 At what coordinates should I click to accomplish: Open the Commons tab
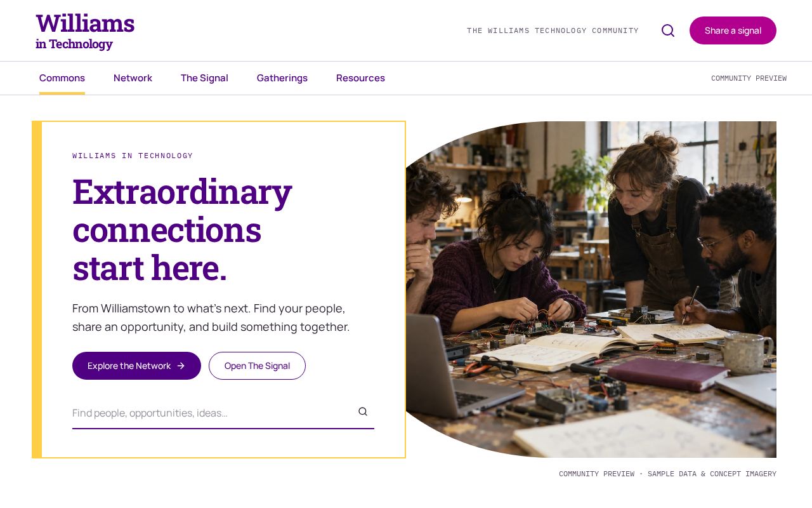[62, 78]
